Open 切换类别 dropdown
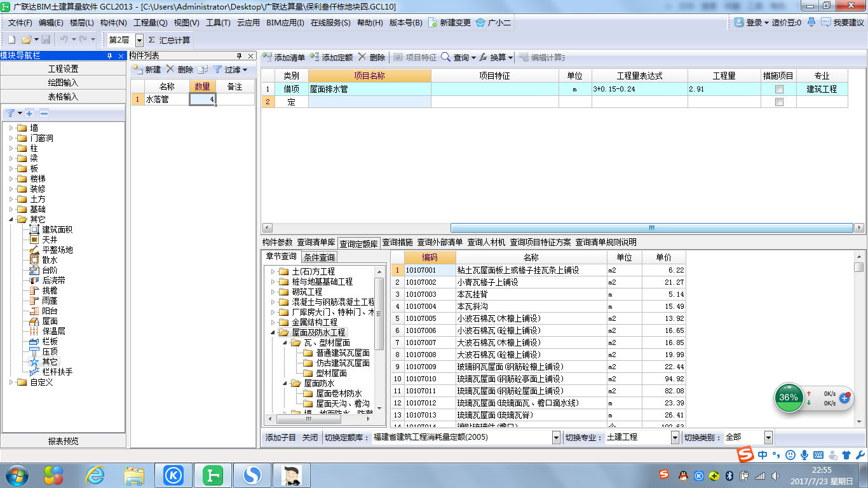The image size is (868, 488). pyautogui.click(x=768, y=437)
